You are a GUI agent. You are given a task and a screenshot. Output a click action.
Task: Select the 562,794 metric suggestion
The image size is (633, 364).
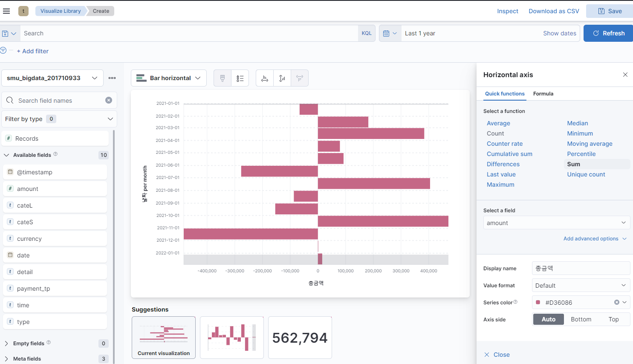(300, 338)
